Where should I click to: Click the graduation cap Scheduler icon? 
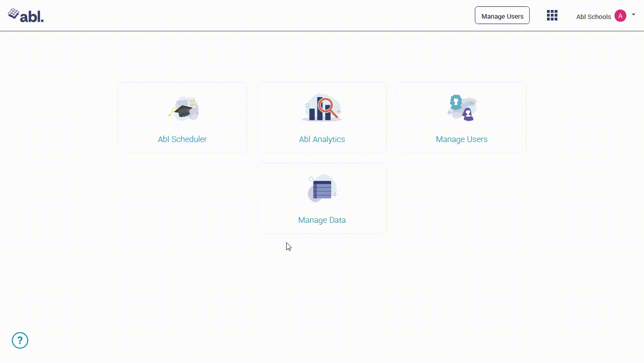pos(183,109)
